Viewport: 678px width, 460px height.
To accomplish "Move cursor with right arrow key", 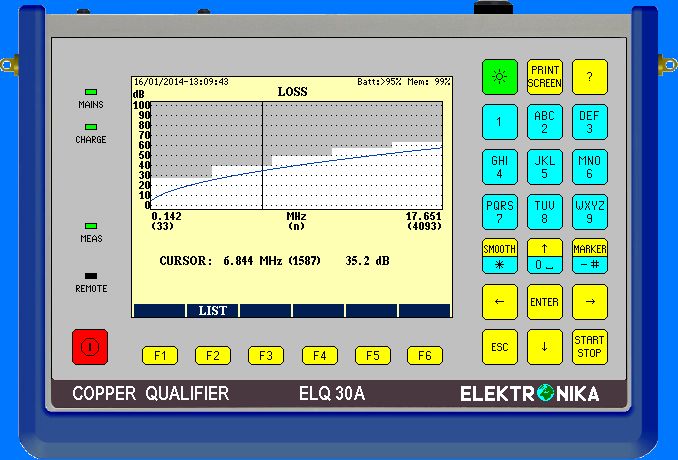I will click(589, 302).
